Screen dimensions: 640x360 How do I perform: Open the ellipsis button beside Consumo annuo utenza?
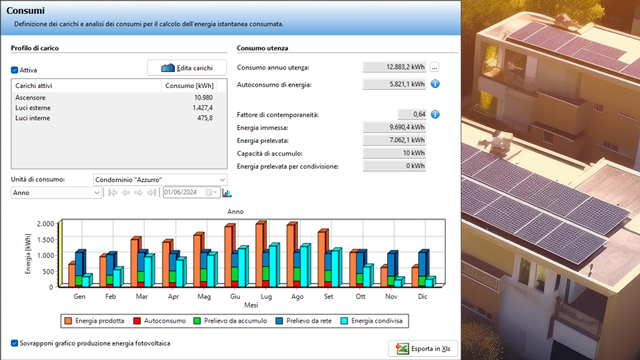(434, 67)
